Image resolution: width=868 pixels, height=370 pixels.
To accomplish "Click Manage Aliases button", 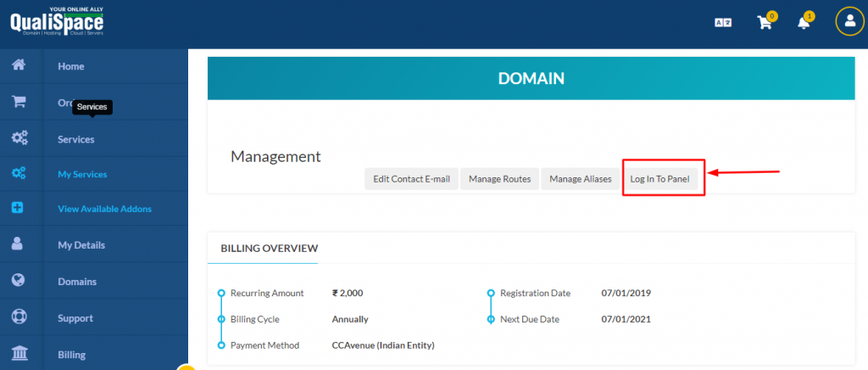I will 580,179.
